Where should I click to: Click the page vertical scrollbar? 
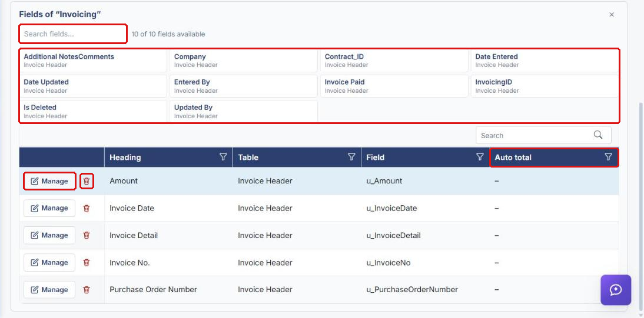pyautogui.click(x=641, y=205)
